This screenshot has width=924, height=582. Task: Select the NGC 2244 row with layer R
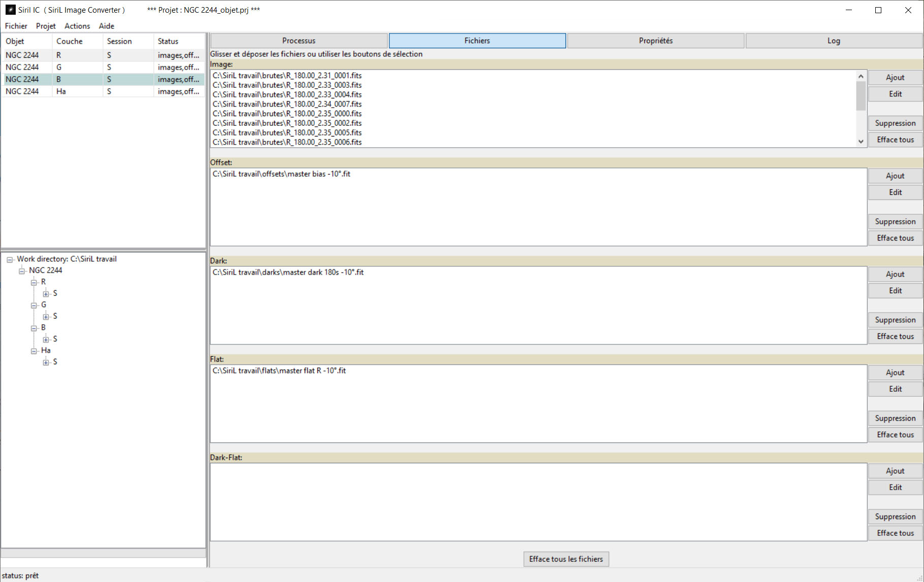click(x=103, y=55)
